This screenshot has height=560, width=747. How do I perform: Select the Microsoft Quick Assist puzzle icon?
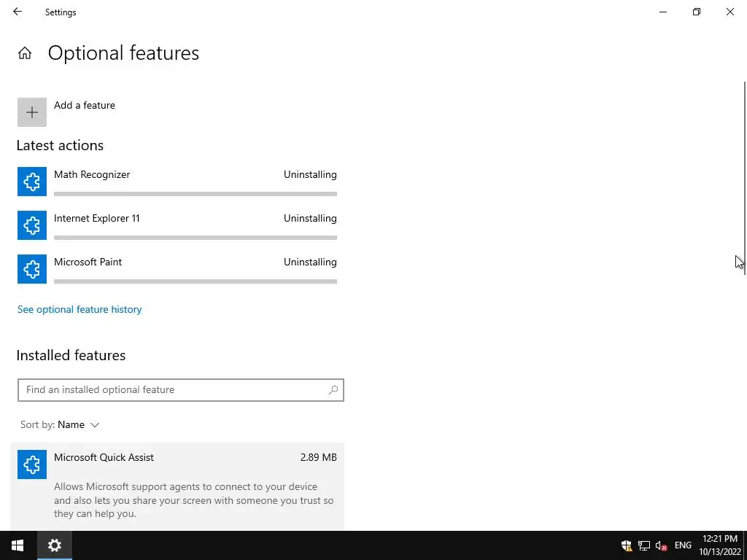pos(32,464)
